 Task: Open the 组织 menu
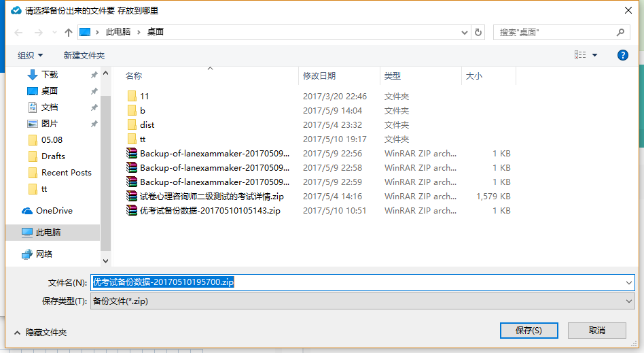(30, 55)
